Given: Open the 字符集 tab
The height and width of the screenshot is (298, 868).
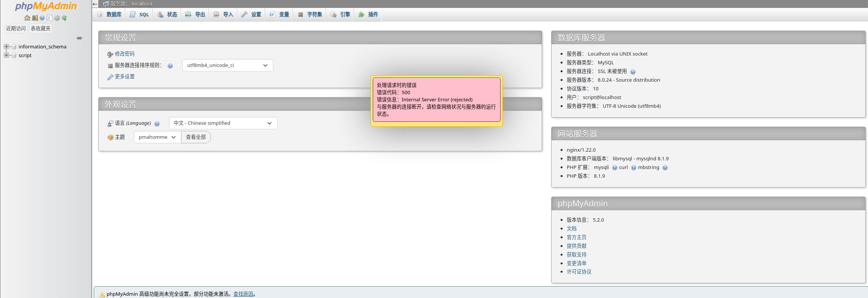Looking at the screenshot, I should click(x=310, y=14).
